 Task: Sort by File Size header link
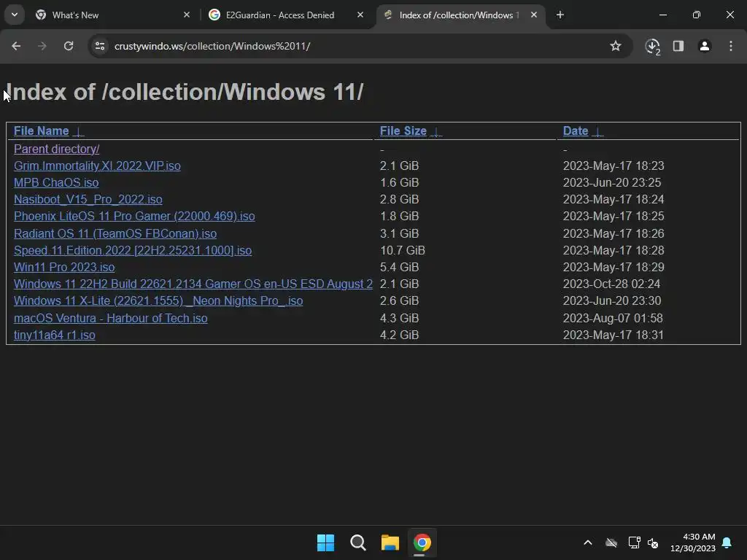pyautogui.click(x=403, y=131)
